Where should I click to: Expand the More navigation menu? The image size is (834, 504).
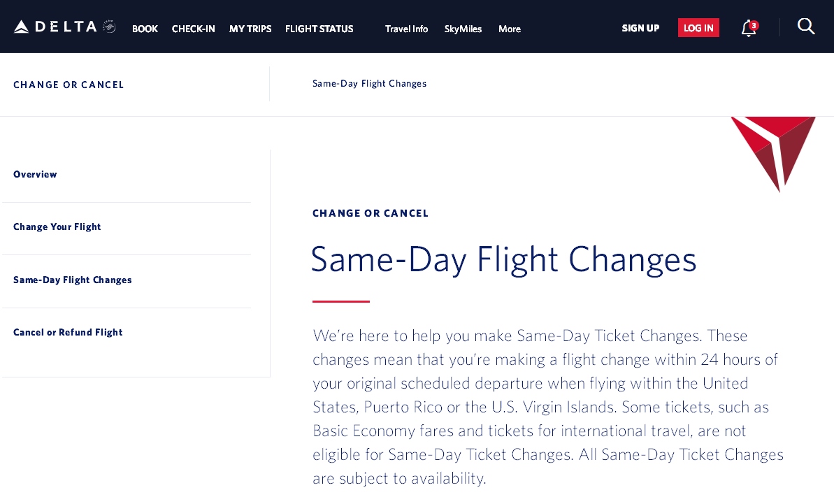point(509,29)
